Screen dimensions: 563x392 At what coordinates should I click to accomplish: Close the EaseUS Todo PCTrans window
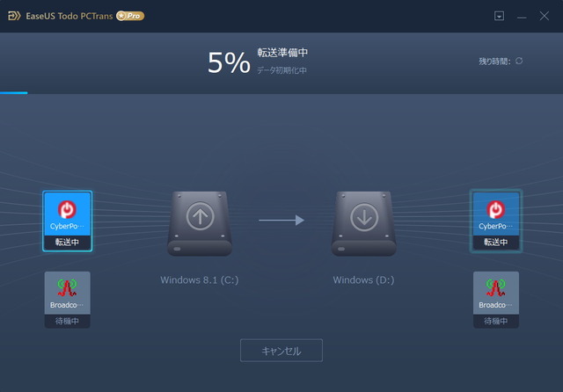click(x=545, y=16)
